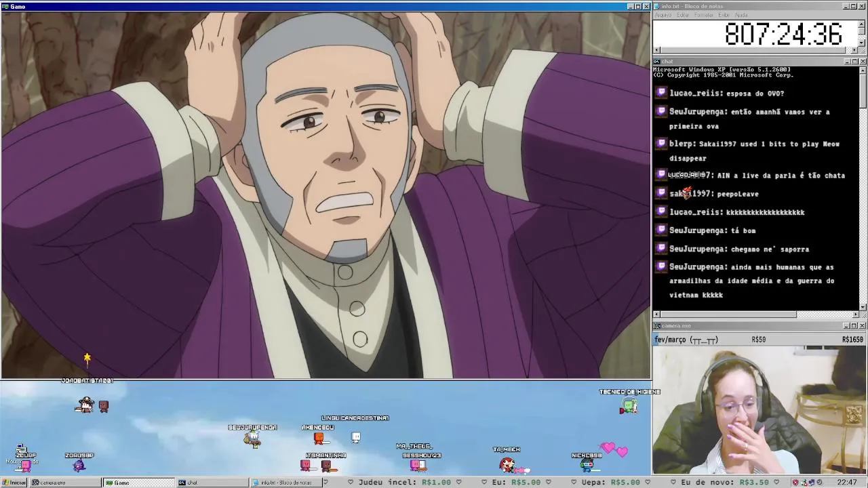Click the Game window title bar icon
Screen dimensions: 868x488
pos(5,6)
